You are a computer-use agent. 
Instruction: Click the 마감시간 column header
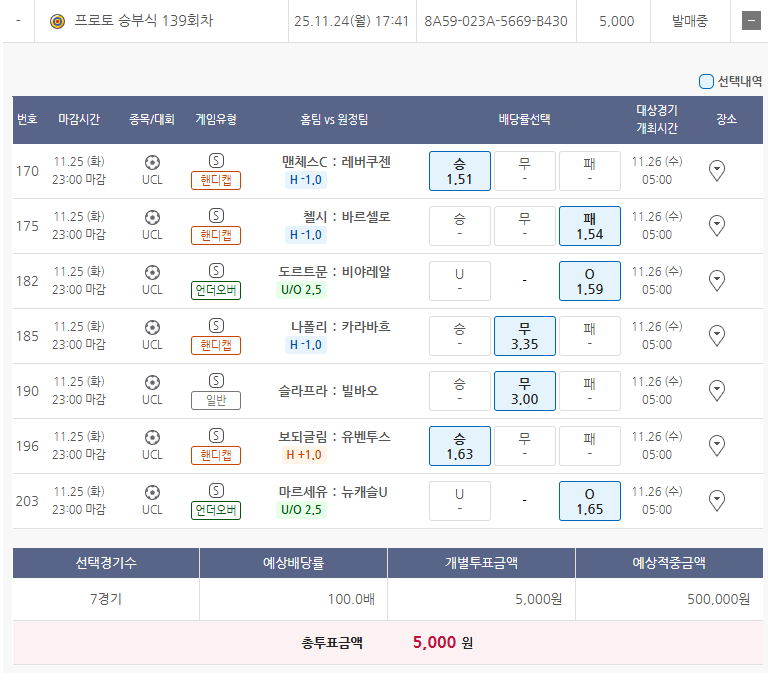coord(79,119)
